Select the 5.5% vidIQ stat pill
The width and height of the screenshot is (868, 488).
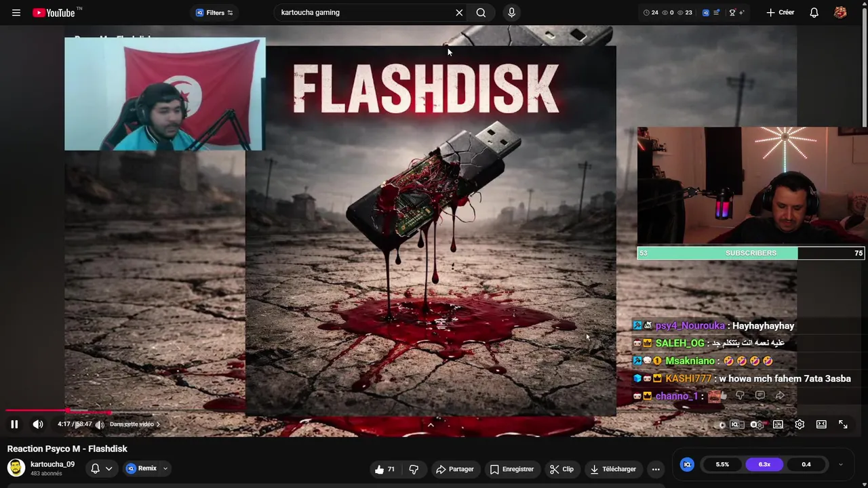tap(722, 464)
